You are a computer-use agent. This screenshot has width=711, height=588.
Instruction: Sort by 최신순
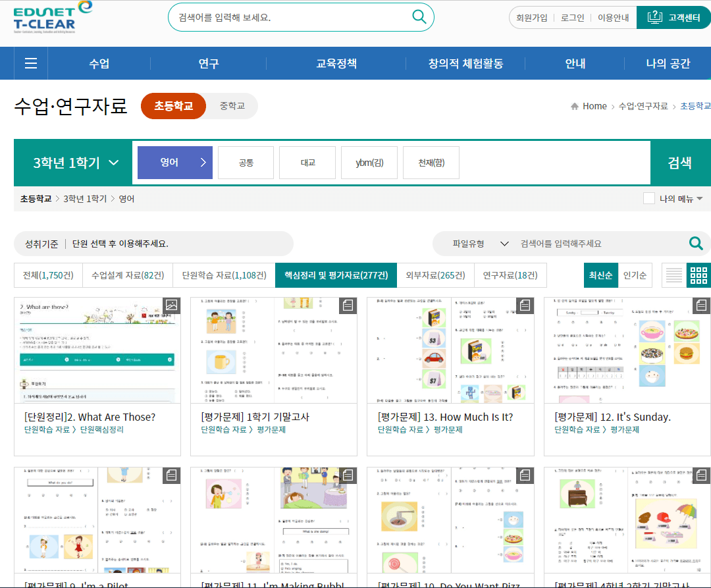click(x=601, y=275)
